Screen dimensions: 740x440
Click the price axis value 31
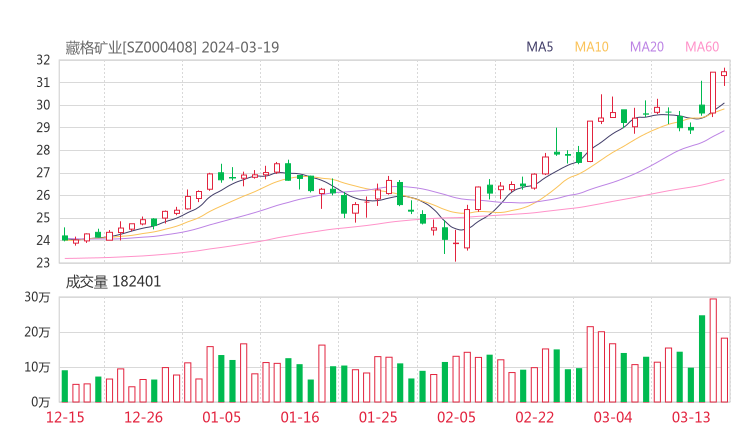coord(43,83)
